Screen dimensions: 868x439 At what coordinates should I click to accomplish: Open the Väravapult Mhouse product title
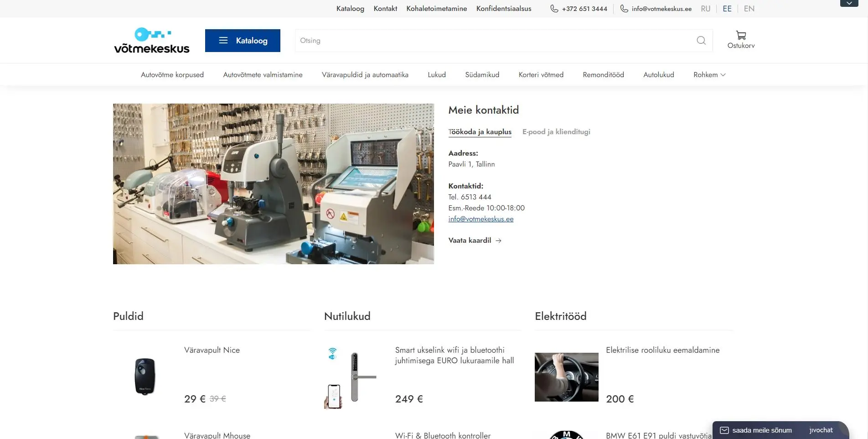(x=217, y=435)
